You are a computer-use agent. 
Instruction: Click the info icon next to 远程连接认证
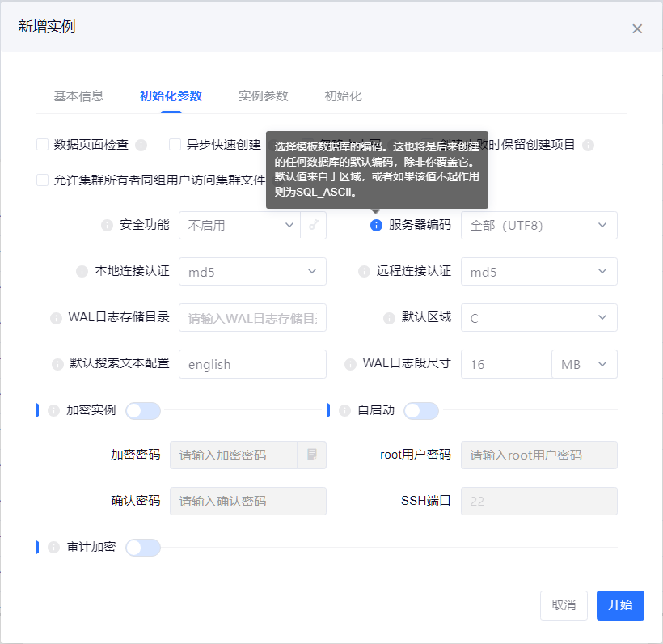click(x=363, y=272)
